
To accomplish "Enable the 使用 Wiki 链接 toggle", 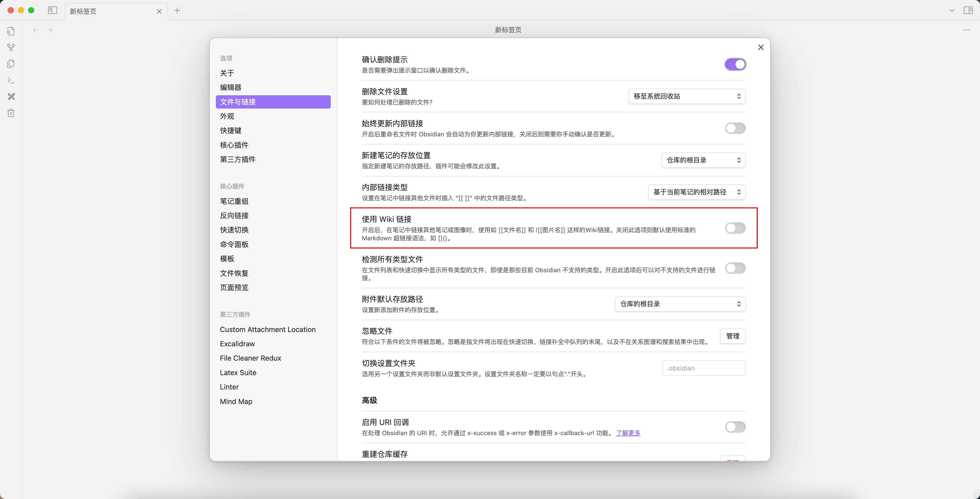I will pos(735,228).
